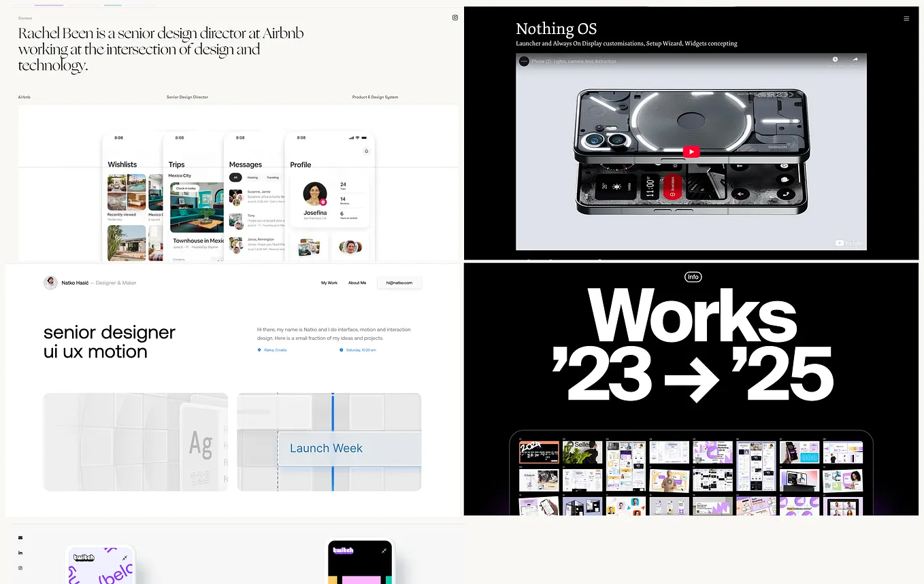924x584 pixels.
Task: Click the clock icon beside Saturday, 10:20 am
Action: coord(342,349)
